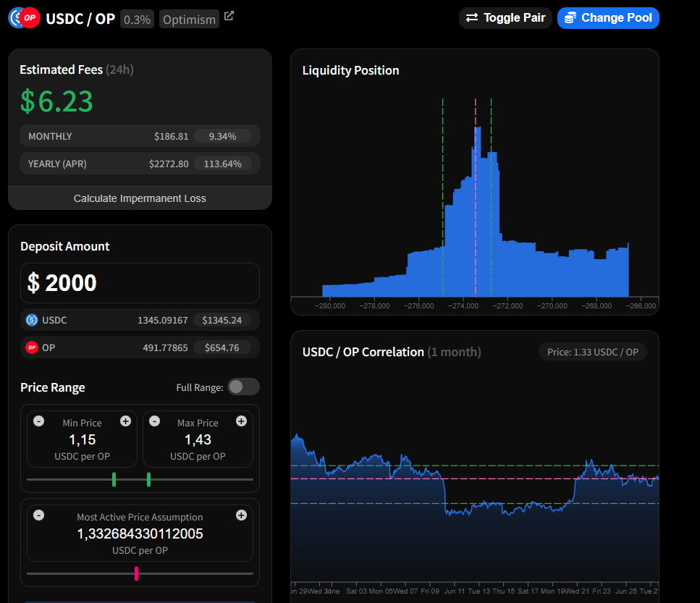The image size is (700, 603).
Task: Click the Price: 1.33 USDC / OP badge
Action: (592, 352)
